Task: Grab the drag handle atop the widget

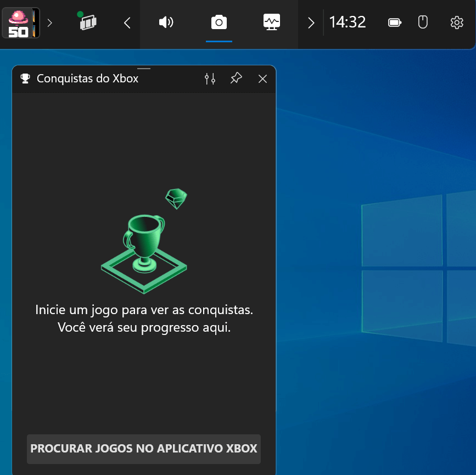Action: [x=144, y=69]
